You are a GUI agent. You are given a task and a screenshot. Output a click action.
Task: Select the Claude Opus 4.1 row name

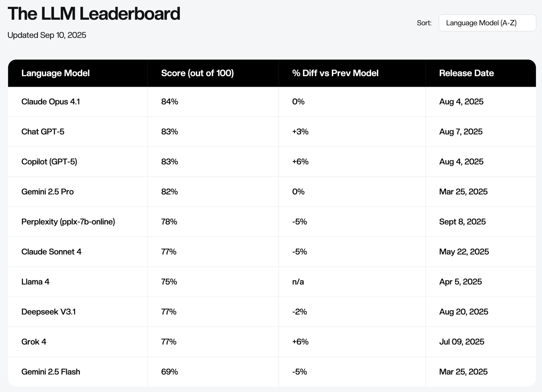pyautogui.click(x=51, y=102)
